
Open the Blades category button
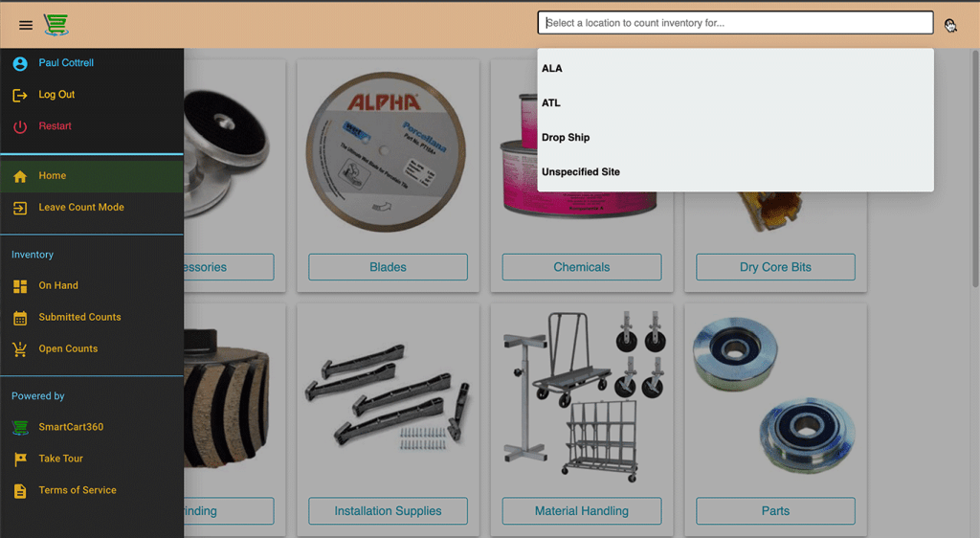click(x=388, y=267)
